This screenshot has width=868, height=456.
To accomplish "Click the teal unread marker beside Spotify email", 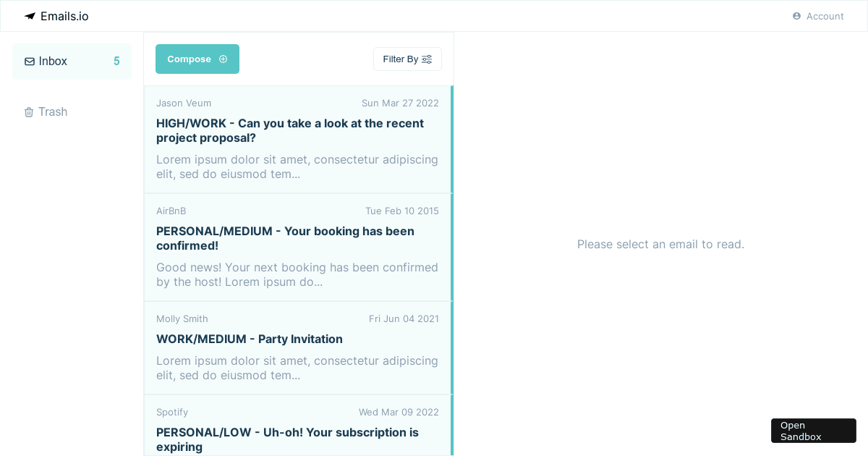I will (x=451, y=427).
